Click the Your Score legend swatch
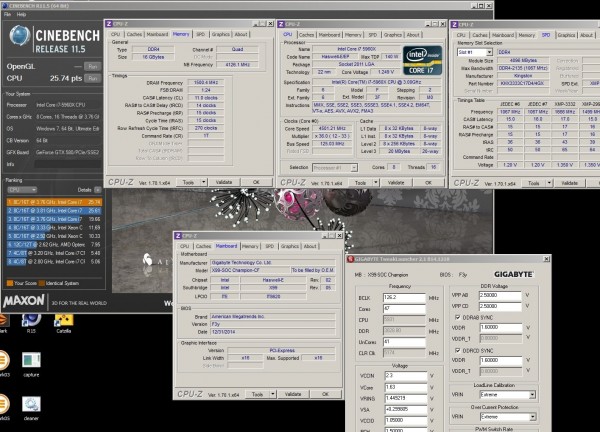This screenshot has height=432, width=600. tap(10, 283)
